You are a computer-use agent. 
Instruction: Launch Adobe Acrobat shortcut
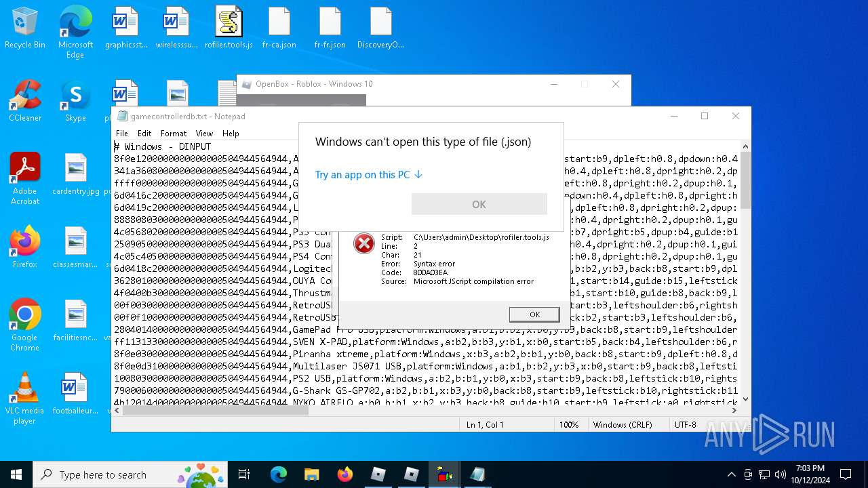coord(25,178)
